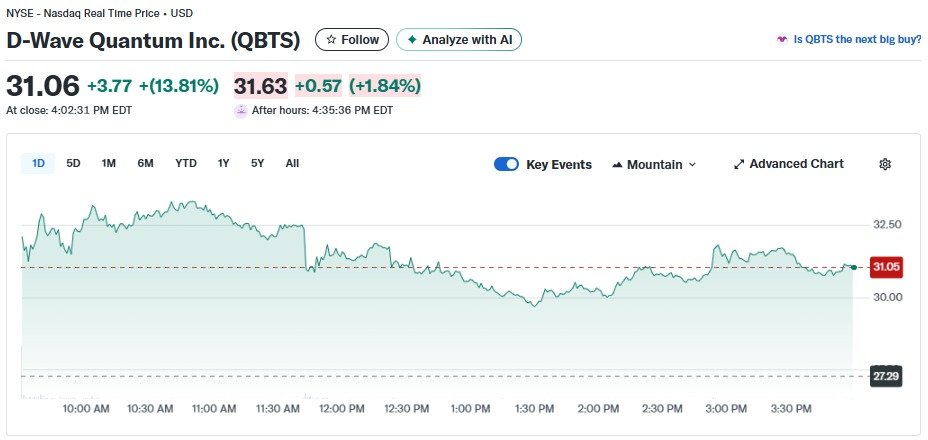The image size is (928, 440).
Task: Switch chart to 5Y range
Action: pyautogui.click(x=258, y=163)
